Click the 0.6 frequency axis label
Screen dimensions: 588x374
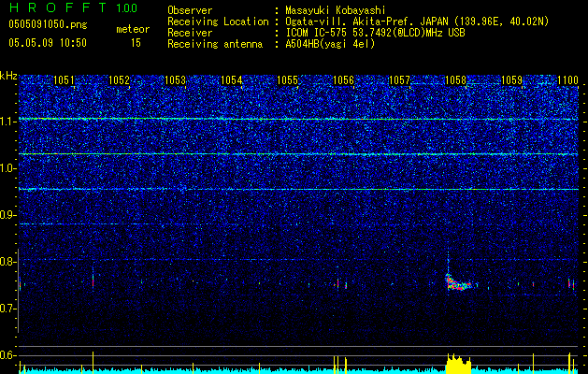[8, 355]
